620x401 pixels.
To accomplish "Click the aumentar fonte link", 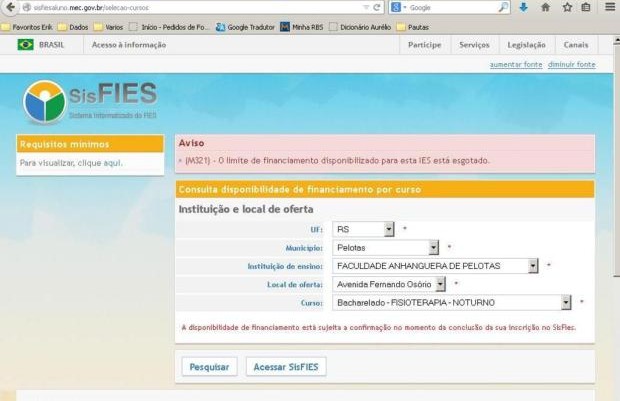I will 516,64.
